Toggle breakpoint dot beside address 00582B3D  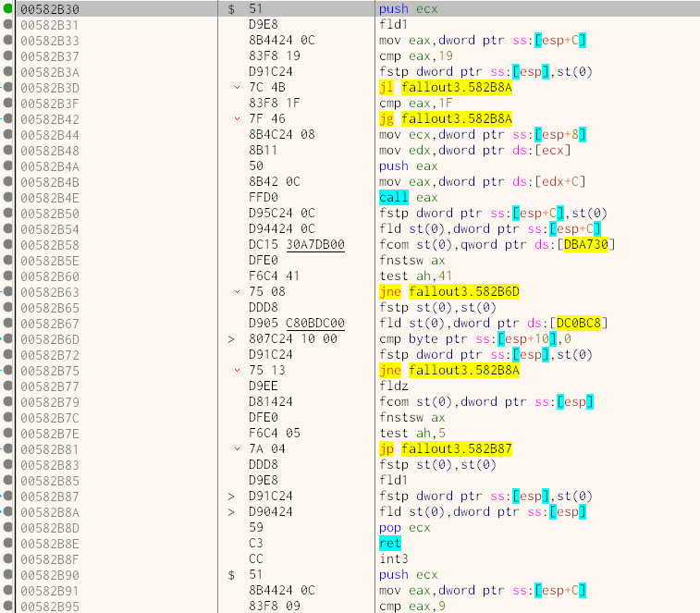[7, 87]
